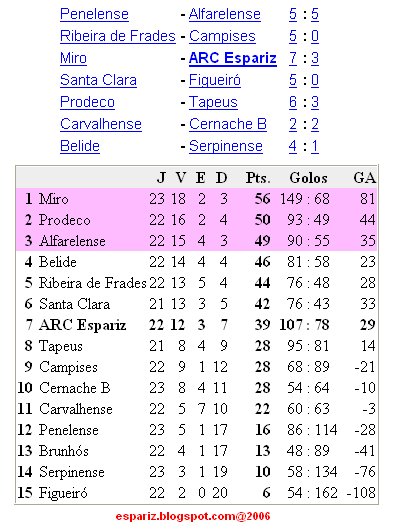Click home score 7 in Miro match
The width and height of the screenshot is (397, 529).
(293, 58)
